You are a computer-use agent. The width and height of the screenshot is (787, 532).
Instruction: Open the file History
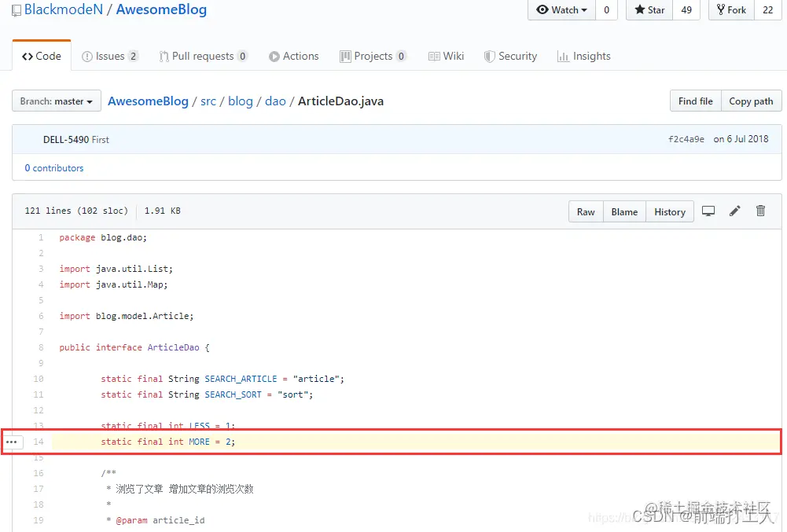[670, 212]
